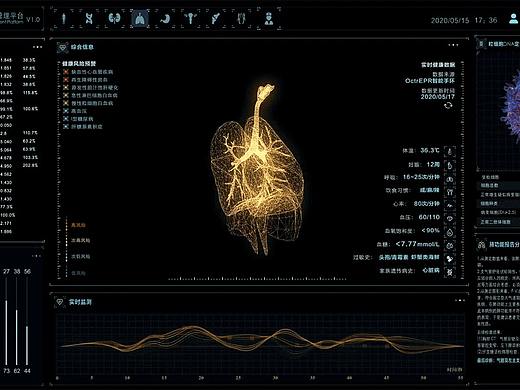Viewport: 520px width, 390px height.
Task: Click the icon beside 12周 value
Action: pos(450,165)
